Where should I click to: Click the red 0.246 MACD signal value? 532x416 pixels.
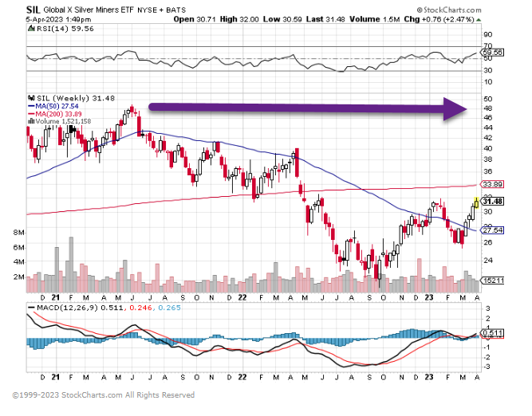click(140, 308)
